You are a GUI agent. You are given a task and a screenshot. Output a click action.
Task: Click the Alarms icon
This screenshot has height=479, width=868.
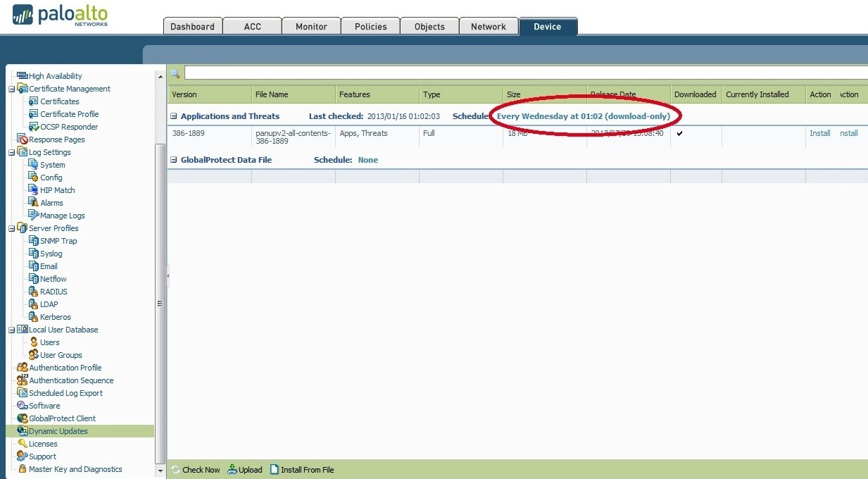(x=33, y=203)
